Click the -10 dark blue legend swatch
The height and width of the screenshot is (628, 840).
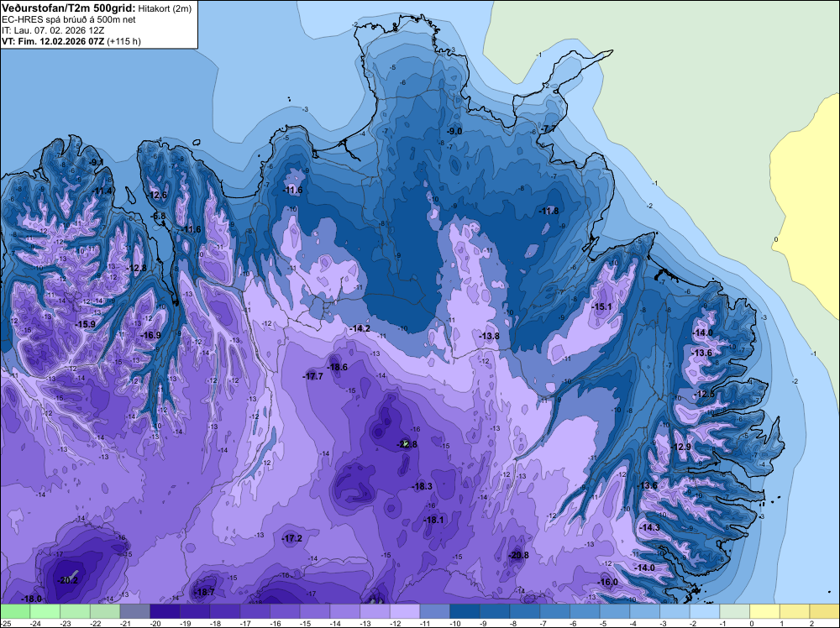click(465, 611)
